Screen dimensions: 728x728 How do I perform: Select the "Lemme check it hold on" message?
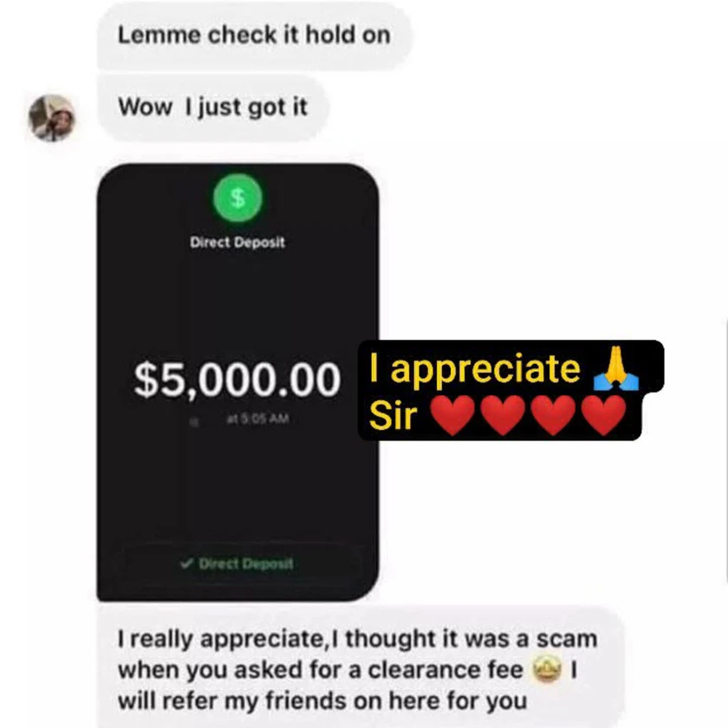tap(254, 36)
